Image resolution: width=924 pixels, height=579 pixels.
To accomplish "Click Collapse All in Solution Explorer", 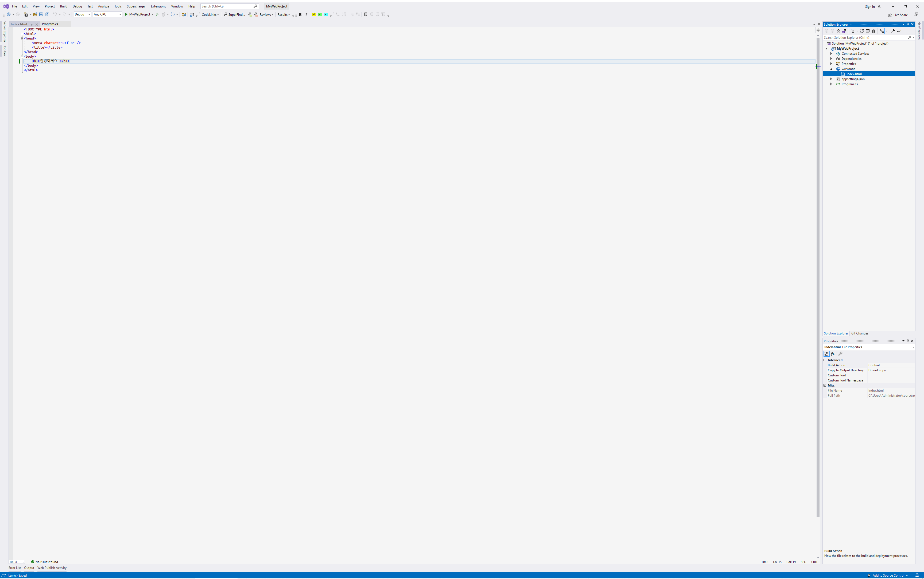I will 868,31.
